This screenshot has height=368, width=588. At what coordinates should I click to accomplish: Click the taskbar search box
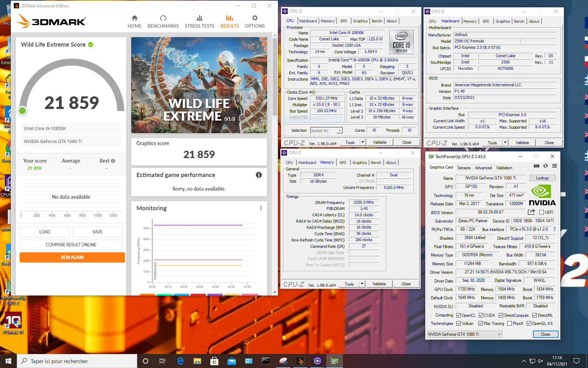(x=77, y=361)
